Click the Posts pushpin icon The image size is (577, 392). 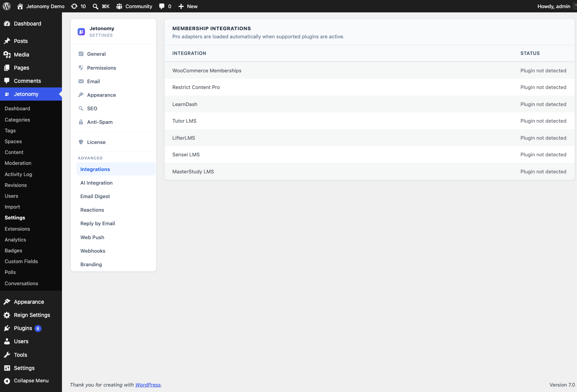(x=7, y=41)
